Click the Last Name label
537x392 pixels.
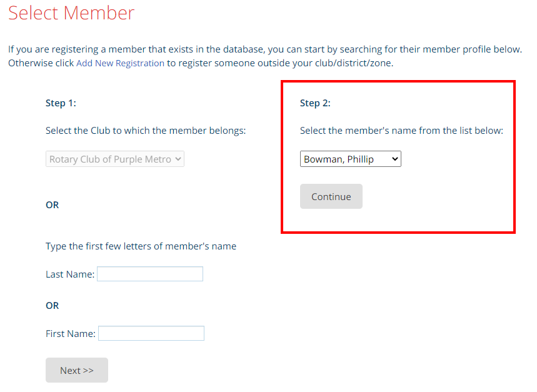69,274
